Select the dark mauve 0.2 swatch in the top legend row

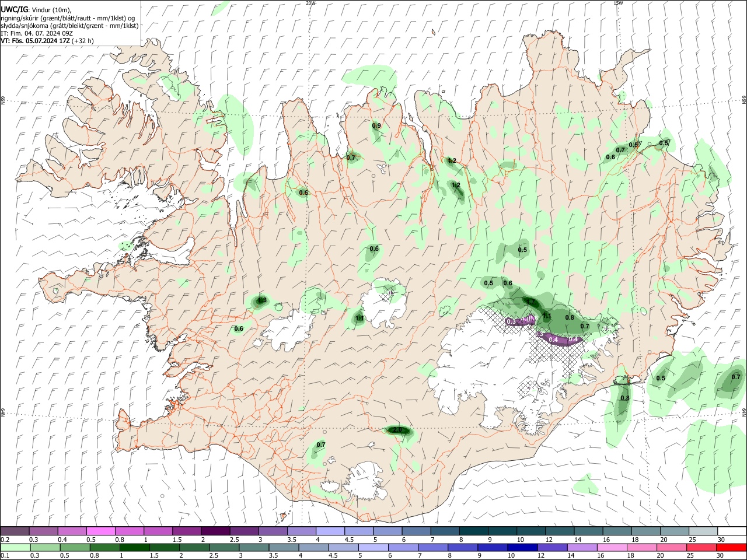pos(15,531)
